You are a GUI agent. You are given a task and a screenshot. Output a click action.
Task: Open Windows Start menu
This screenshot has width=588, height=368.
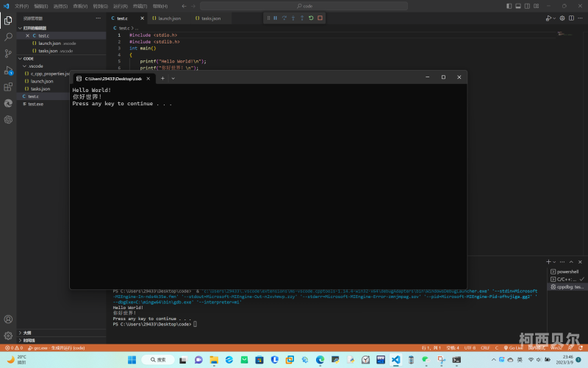pos(132,360)
